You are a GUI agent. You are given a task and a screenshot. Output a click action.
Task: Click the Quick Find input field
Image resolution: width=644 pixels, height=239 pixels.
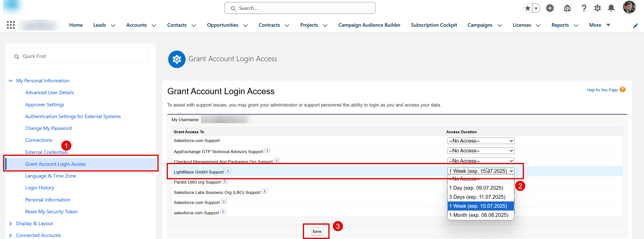[x=80, y=56]
